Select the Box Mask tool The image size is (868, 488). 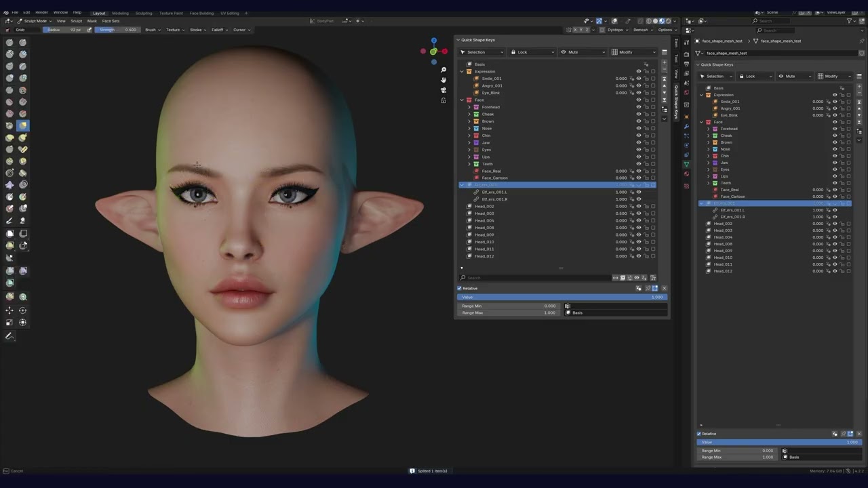pos(9,233)
